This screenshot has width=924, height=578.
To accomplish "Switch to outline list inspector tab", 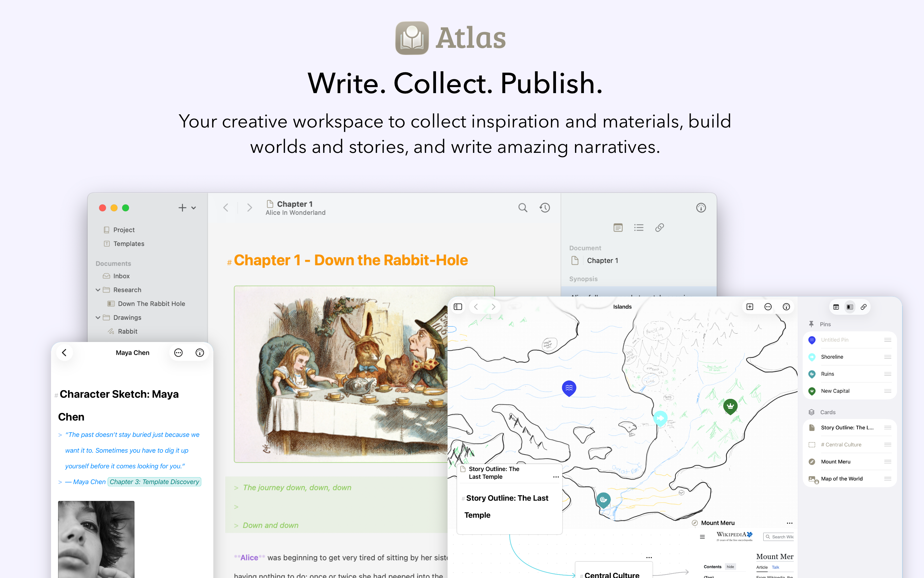I will tap(639, 228).
